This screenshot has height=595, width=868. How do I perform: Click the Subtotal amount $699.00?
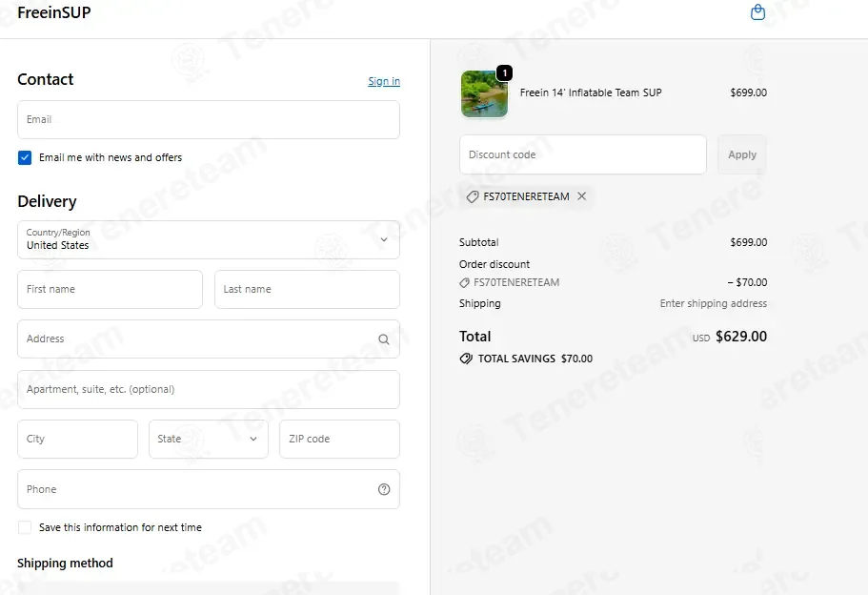point(749,242)
